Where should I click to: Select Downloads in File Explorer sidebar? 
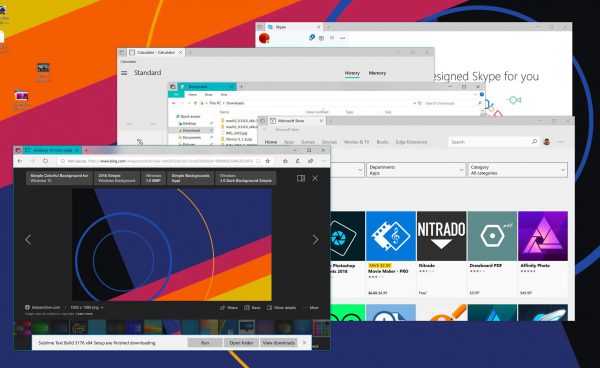click(x=191, y=130)
